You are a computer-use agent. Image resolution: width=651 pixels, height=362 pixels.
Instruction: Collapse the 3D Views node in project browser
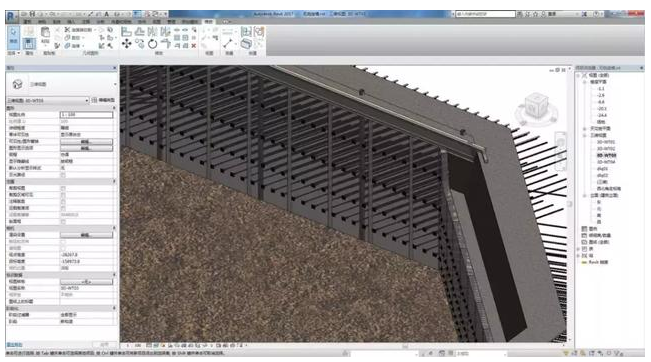[585, 135]
